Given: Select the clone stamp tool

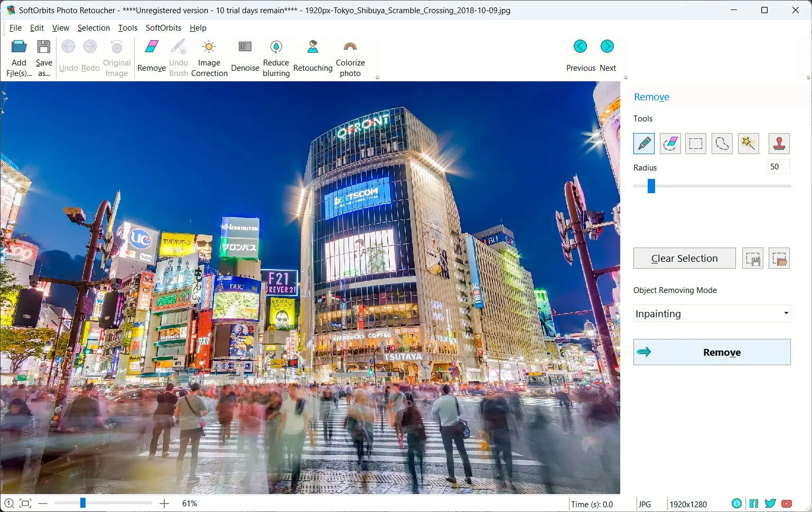Looking at the screenshot, I should [x=779, y=143].
